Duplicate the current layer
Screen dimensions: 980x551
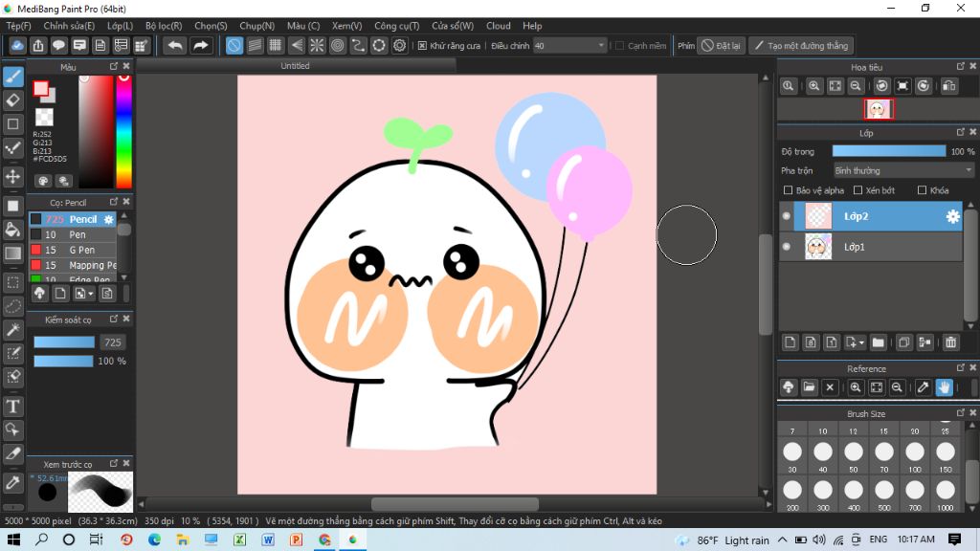point(903,342)
